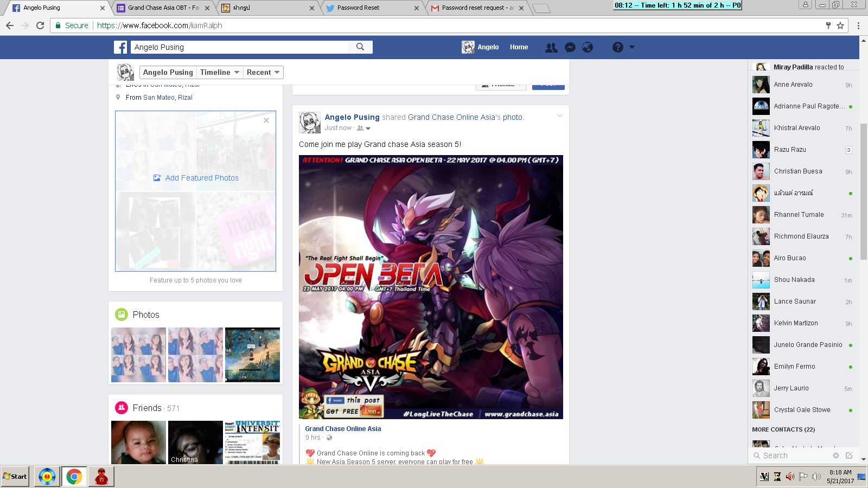Open the Notifications globe icon
The width and height of the screenshot is (868, 488).
coord(588,48)
